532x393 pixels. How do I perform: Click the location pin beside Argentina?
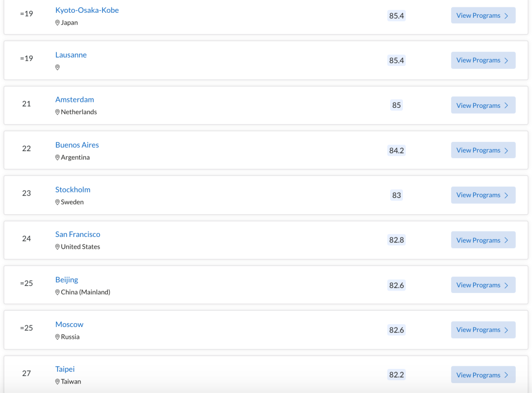[x=57, y=157]
